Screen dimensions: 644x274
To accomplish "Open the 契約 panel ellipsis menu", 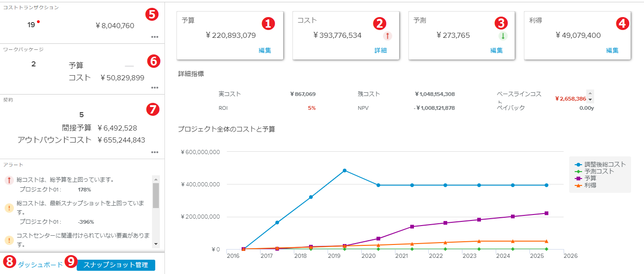I will tap(154, 152).
